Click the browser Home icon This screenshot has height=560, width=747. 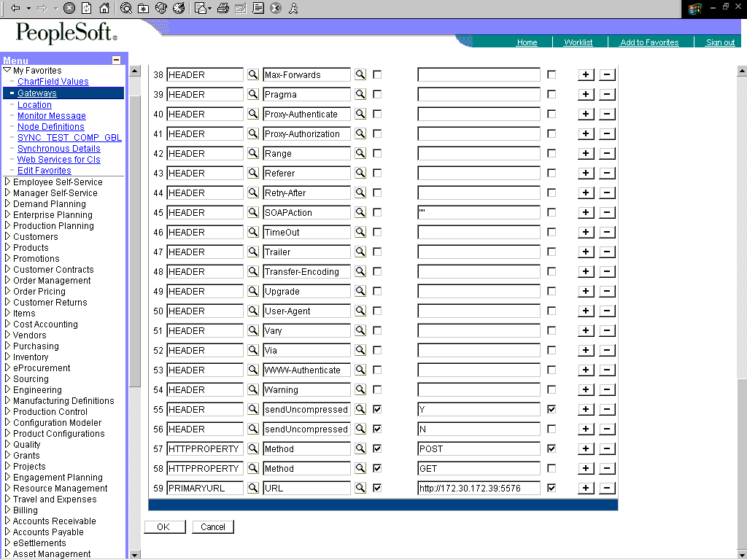click(x=105, y=9)
